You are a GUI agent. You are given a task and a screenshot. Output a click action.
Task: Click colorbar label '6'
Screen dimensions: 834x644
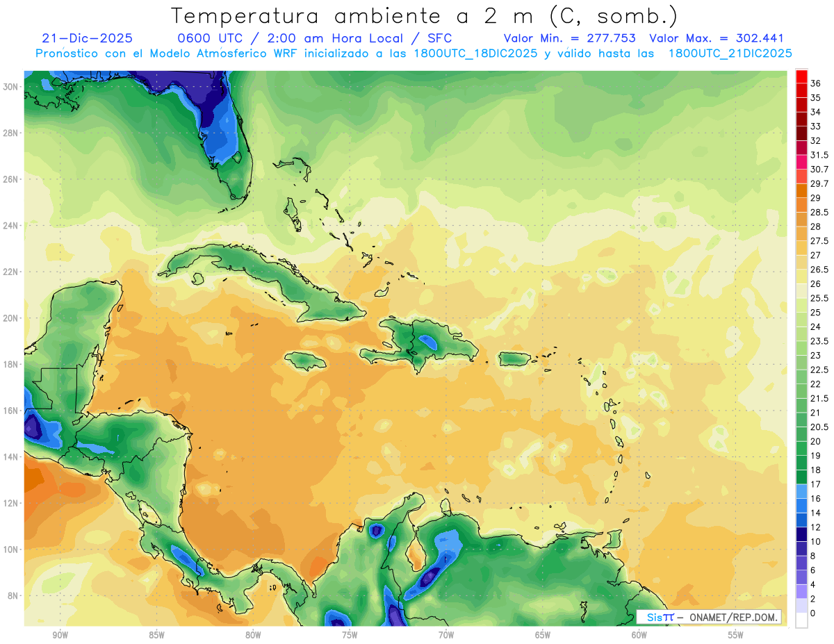(x=813, y=570)
